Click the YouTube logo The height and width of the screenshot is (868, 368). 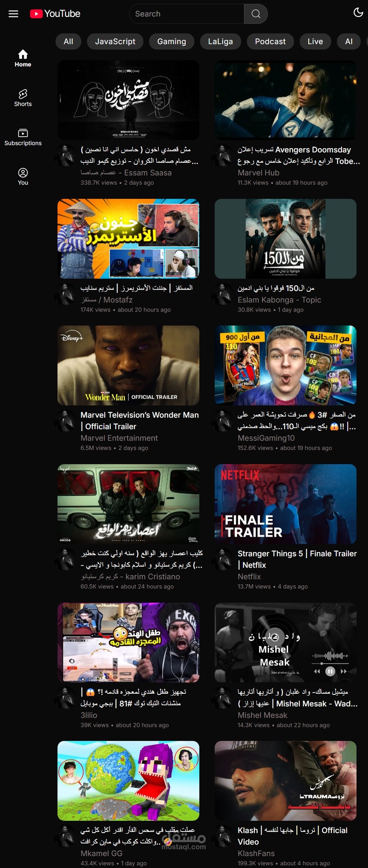[x=55, y=14]
